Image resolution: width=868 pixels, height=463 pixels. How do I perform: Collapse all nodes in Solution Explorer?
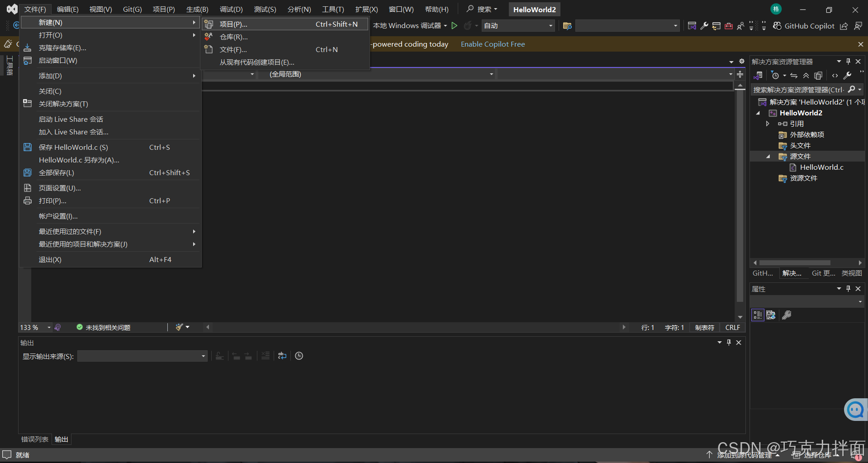coord(806,75)
